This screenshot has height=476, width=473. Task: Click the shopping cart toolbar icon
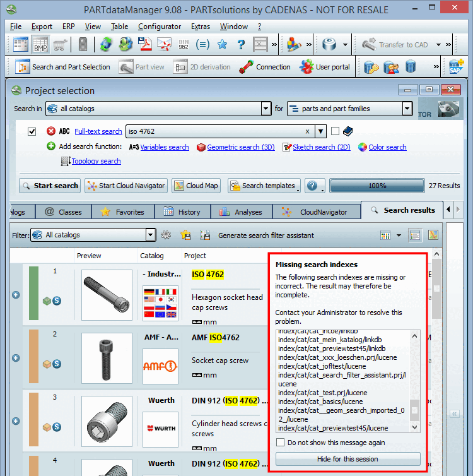(60, 45)
